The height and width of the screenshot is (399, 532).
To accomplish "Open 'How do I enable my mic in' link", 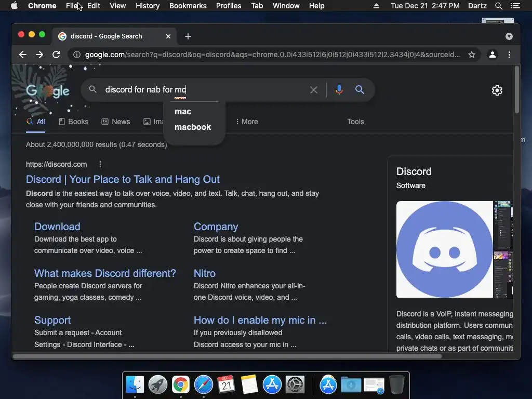I will (260, 320).
